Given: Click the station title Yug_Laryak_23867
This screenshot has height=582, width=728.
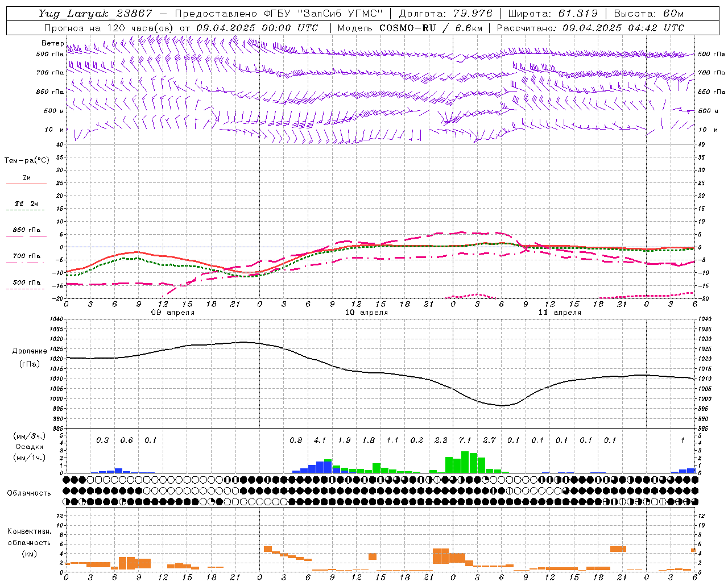Looking at the screenshot, I should coord(96,14).
